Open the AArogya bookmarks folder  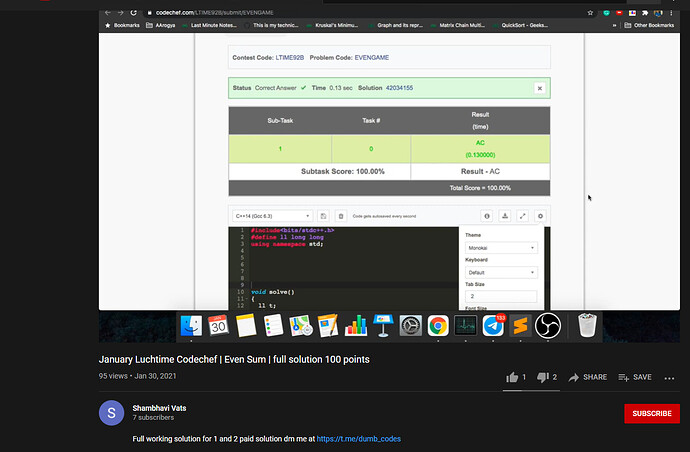(161, 26)
